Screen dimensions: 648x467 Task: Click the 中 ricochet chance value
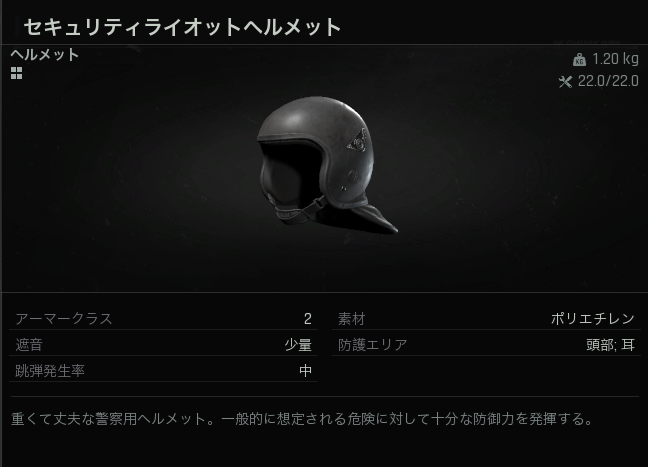point(305,371)
